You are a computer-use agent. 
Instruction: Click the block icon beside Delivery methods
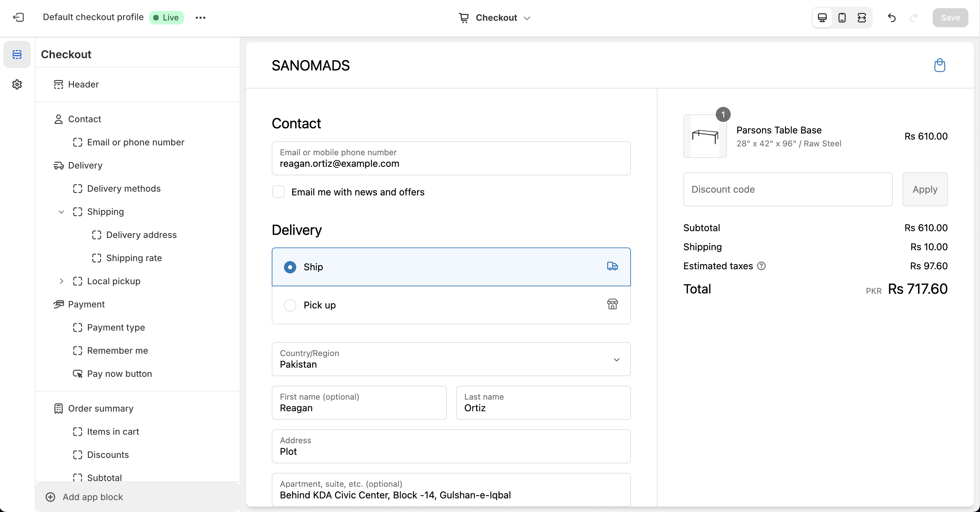tap(78, 189)
